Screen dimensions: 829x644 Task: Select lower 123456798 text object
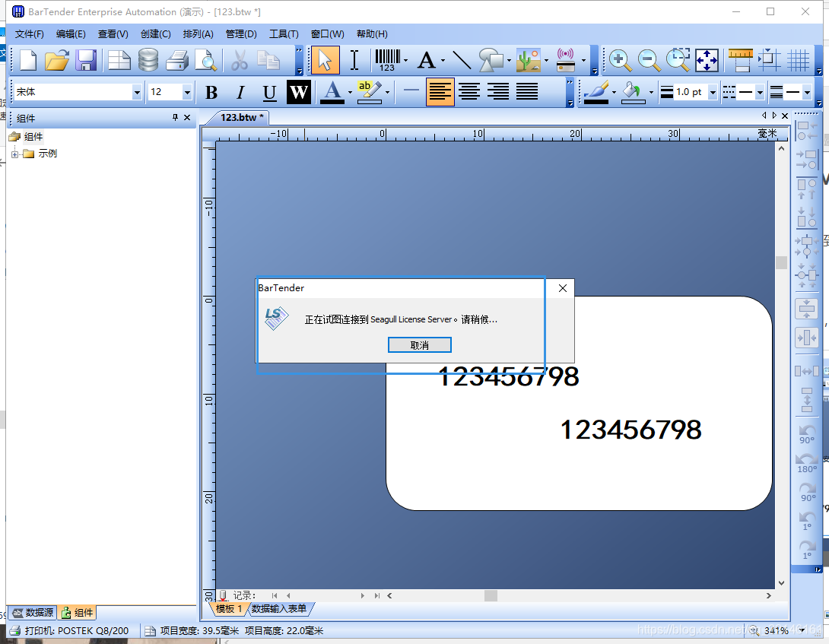tap(630, 430)
